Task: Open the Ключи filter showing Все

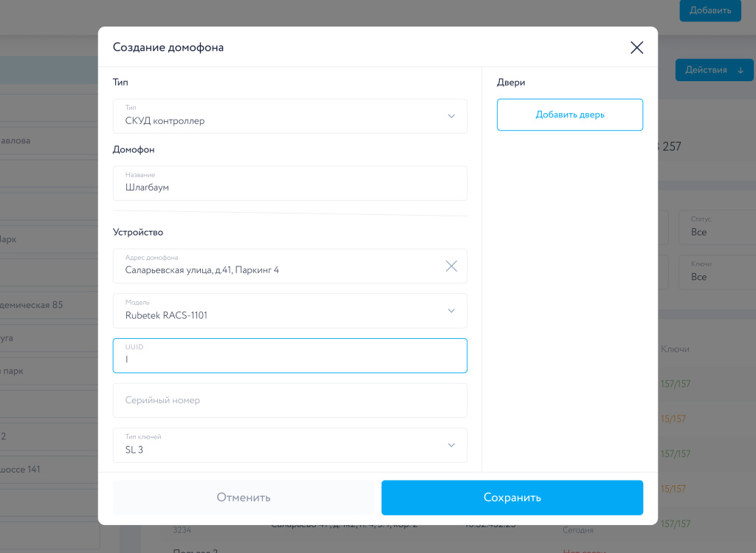Action: (x=712, y=272)
